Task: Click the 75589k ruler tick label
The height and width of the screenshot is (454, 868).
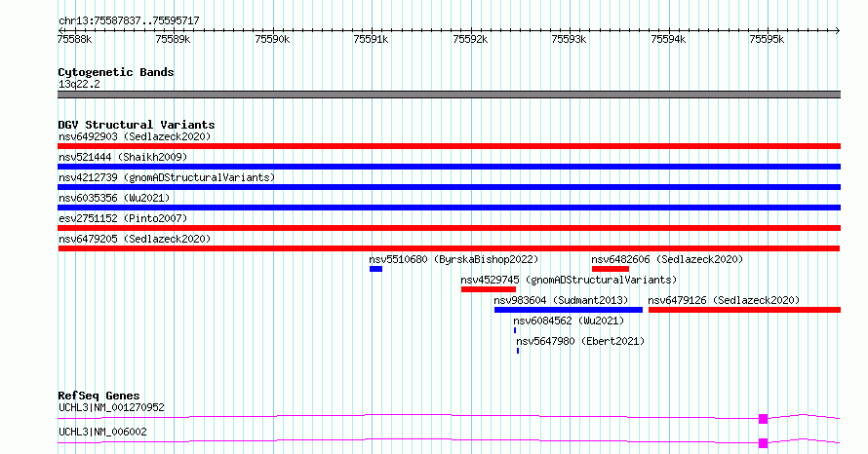Action: pyautogui.click(x=173, y=39)
